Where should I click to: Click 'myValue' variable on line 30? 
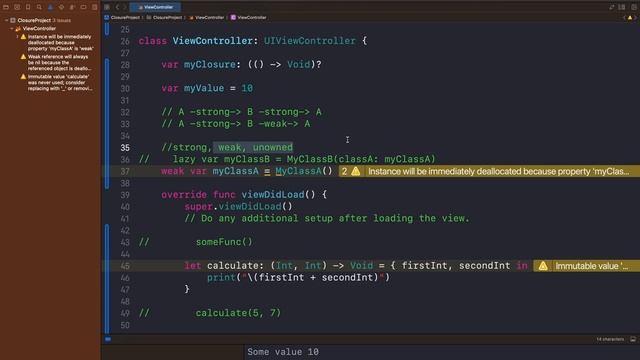pyautogui.click(x=204, y=88)
